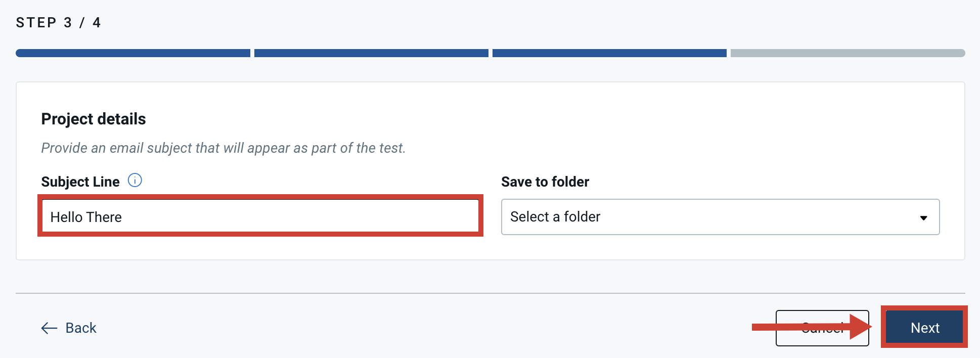Screen dimensions: 980x358
Task: Click the gray fourth progress segment
Action: click(x=846, y=53)
